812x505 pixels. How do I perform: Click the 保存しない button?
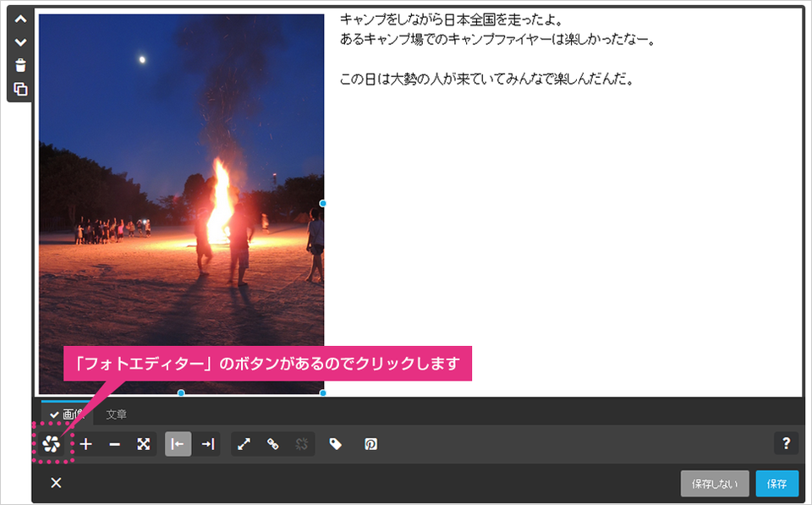(715, 484)
